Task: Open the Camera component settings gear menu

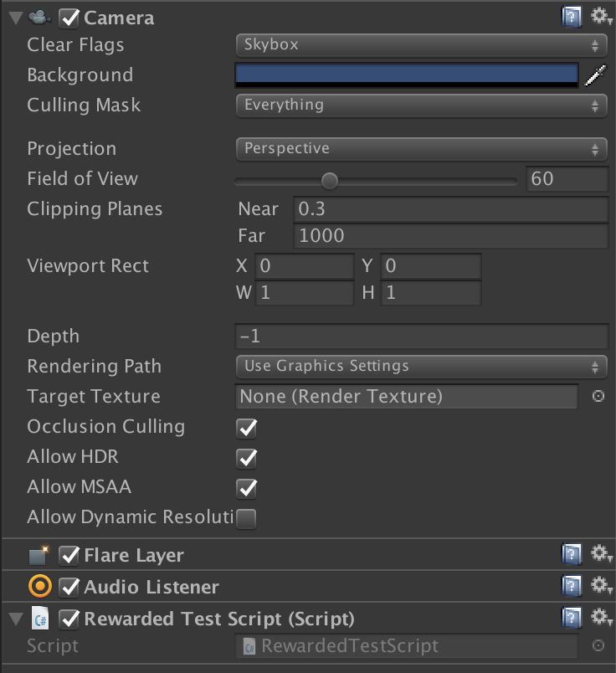Action: [x=600, y=17]
